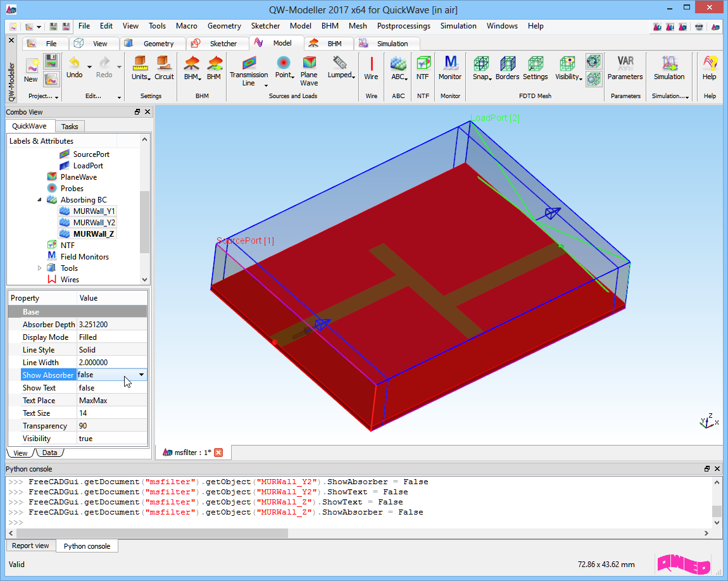Open the Undo history dropdown arrow

click(90, 67)
